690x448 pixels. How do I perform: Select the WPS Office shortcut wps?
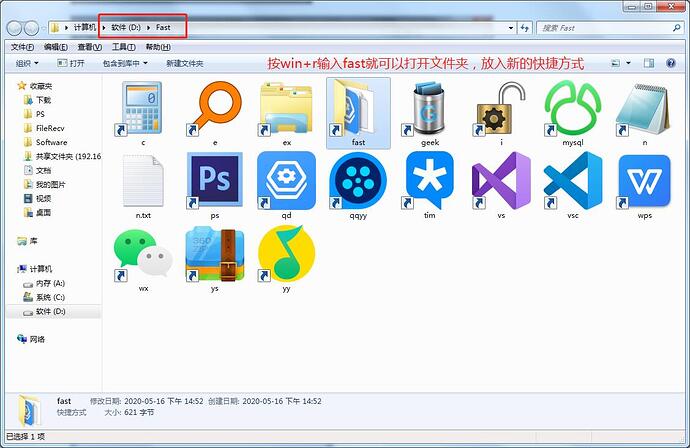[644, 185]
